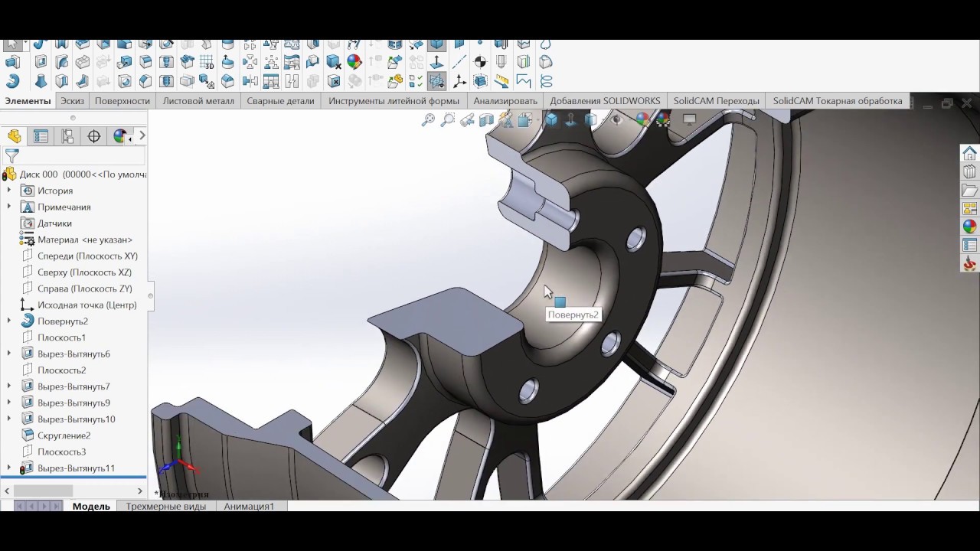980x551 pixels.
Task: Open the DimXpertManager crosshair tab
Action: click(x=94, y=136)
